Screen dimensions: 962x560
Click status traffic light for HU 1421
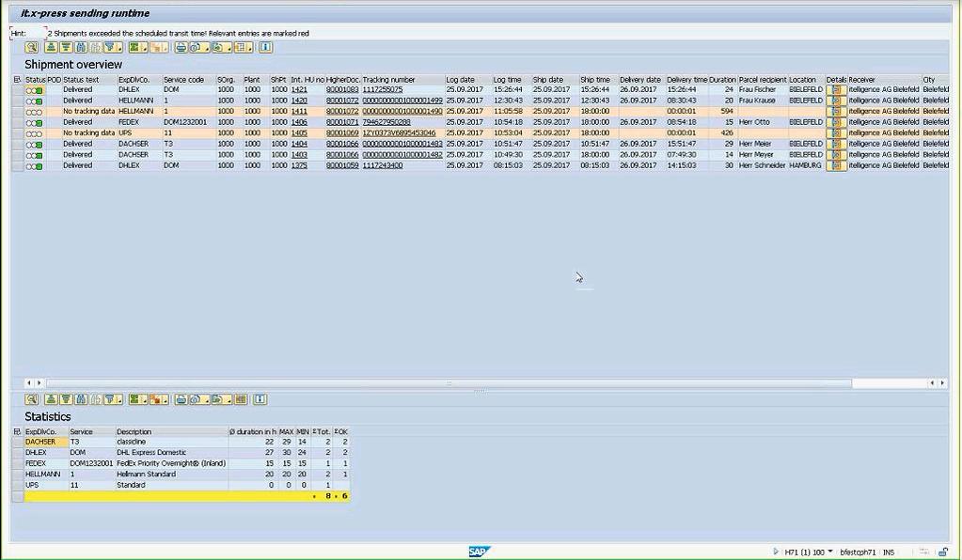(x=35, y=90)
